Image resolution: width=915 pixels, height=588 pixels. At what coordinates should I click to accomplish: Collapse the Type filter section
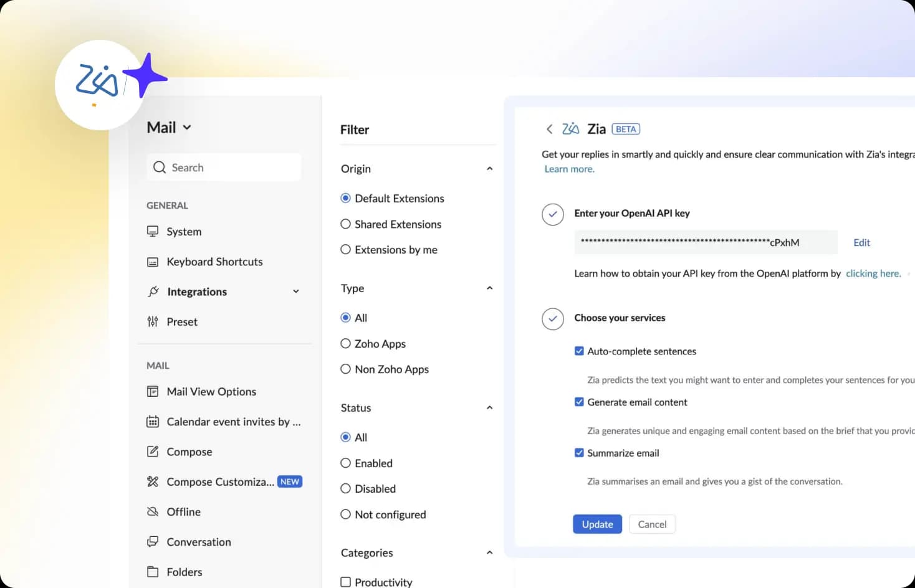pyautogui.click(x=489, y=288)
